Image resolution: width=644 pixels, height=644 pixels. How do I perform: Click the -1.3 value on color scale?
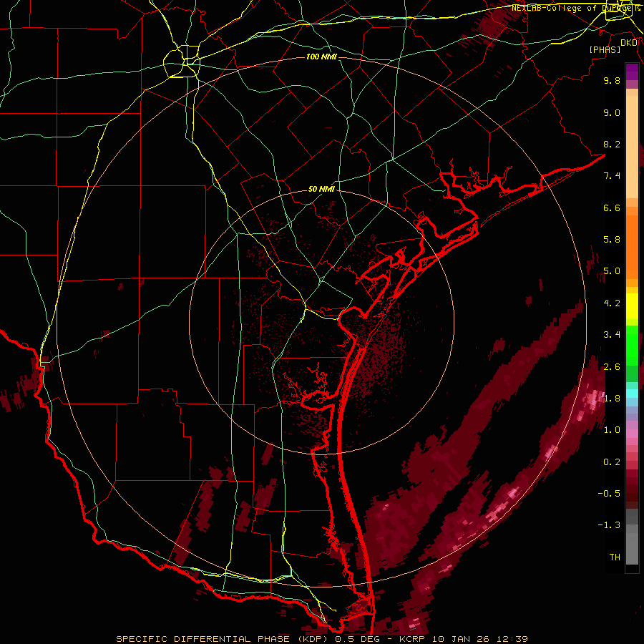point(609,525)
